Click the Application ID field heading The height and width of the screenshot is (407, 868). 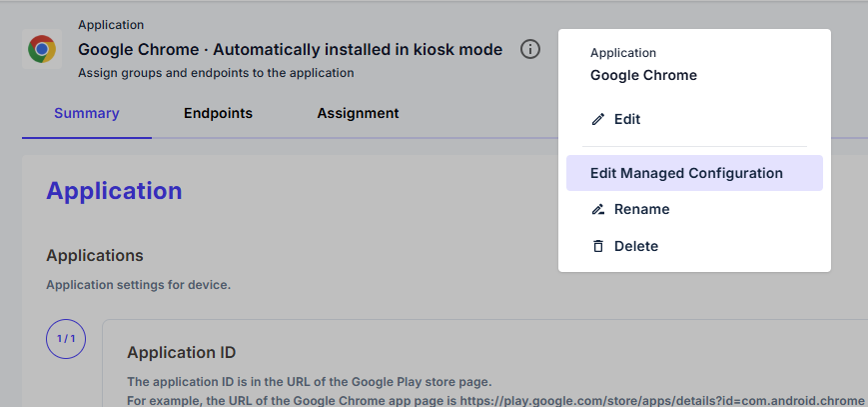tap(181, 352)
